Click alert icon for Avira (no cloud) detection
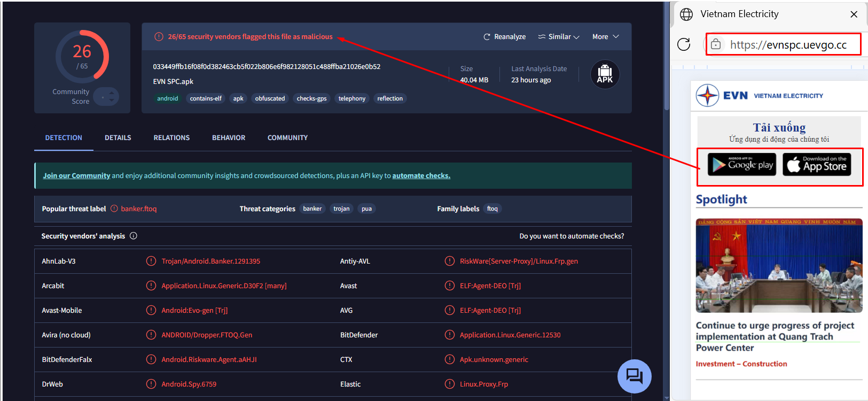 pyautogui.click(x=151, y=335)
